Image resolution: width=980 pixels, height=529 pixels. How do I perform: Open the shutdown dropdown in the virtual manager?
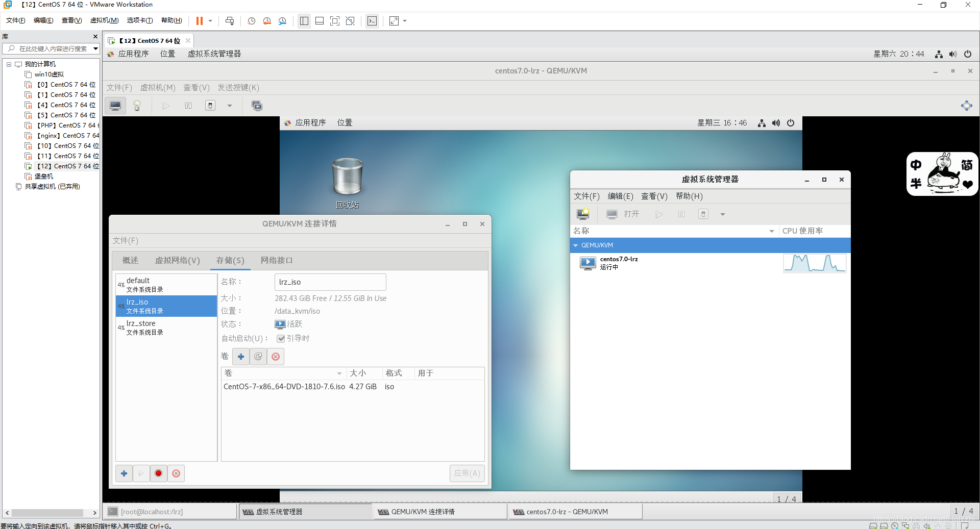722,215
